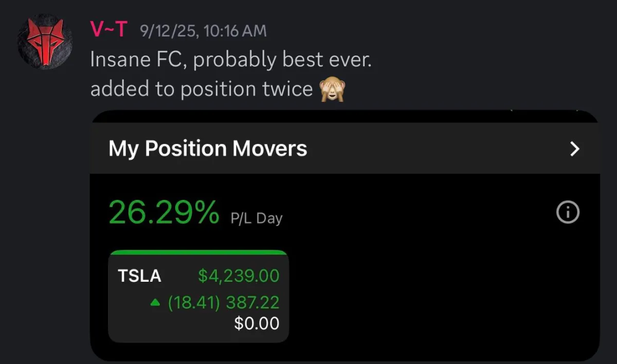Screen dimensions: 617x364
Task: Click the $4,239.00 gain amount
Action: [239, 276]
